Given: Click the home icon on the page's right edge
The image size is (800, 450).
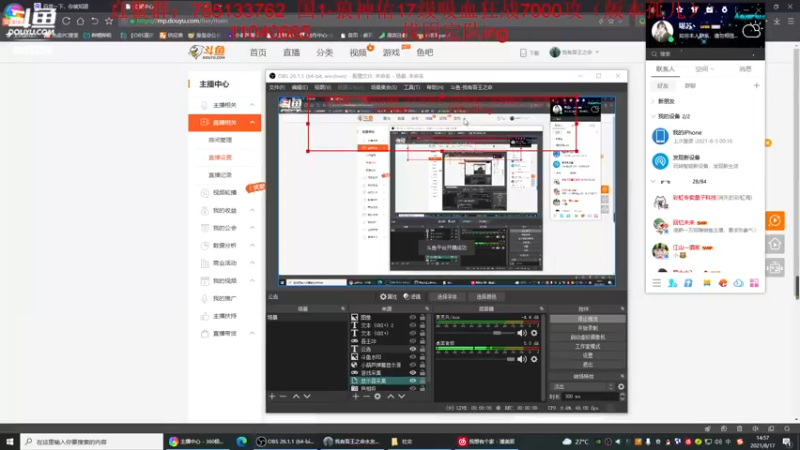Looking at the screenshot, I should tap(775, 244).
